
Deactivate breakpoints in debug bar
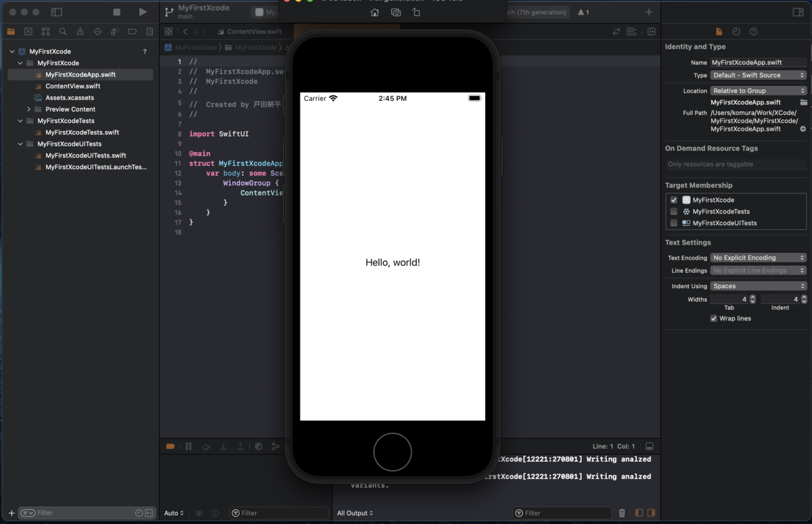click(x=171, y=446)
